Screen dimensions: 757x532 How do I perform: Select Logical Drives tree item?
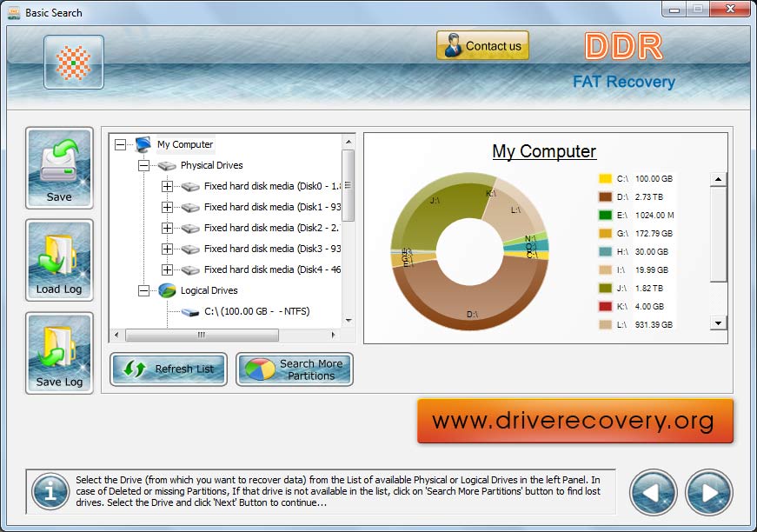[x=209, y=290]
